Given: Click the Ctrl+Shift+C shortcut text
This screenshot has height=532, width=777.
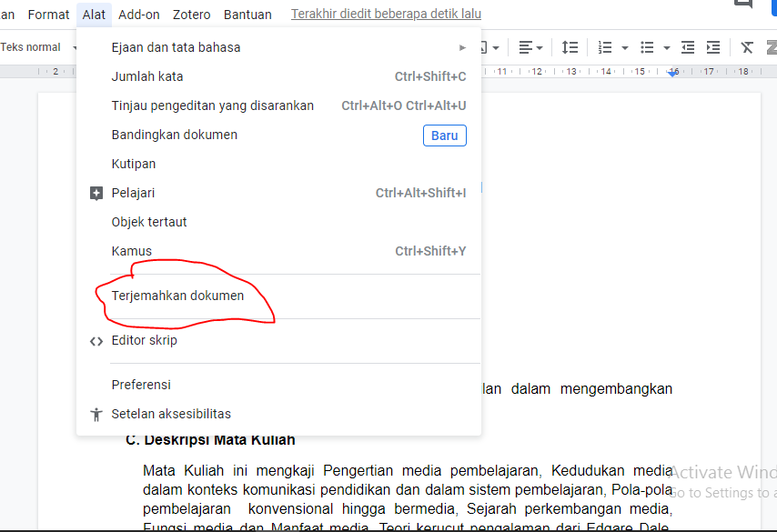Looking at the screenshot, I should (x=430, y=76).
